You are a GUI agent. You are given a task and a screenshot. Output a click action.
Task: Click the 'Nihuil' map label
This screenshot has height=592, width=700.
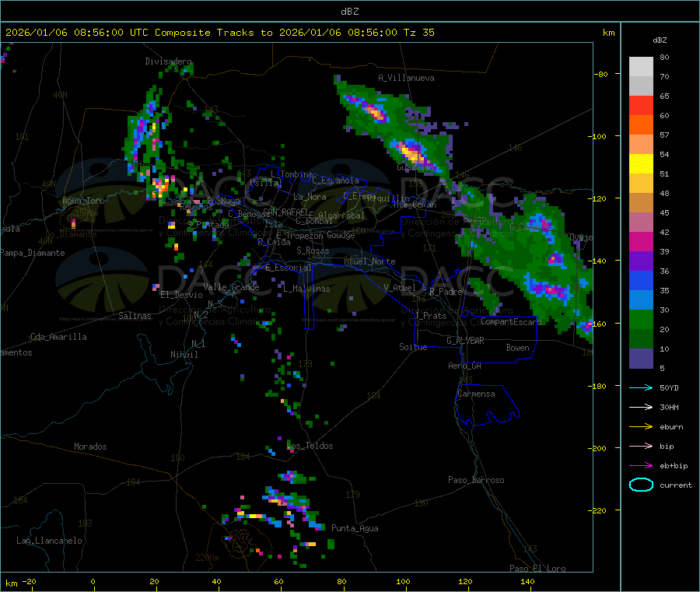pyautogui.click(x=184, y=355)
